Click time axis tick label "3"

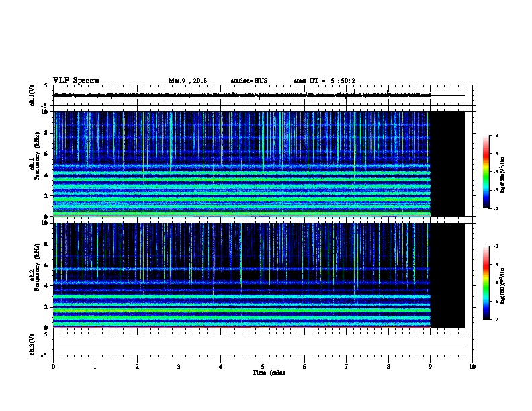179,367
